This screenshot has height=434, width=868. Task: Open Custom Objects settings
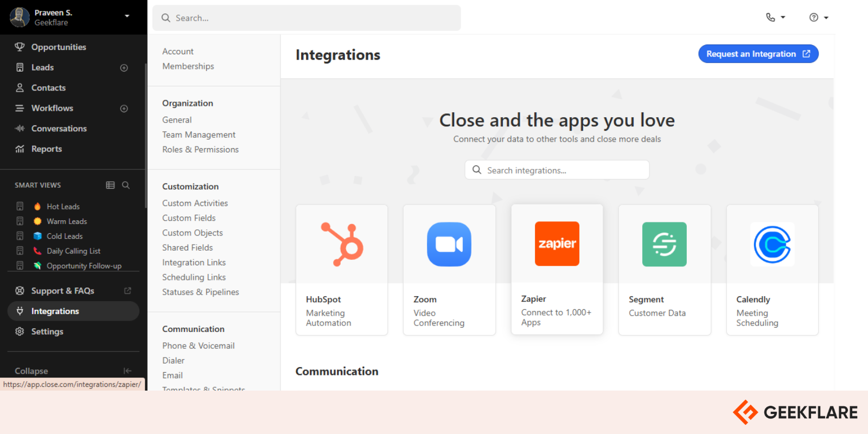point(193,233)
